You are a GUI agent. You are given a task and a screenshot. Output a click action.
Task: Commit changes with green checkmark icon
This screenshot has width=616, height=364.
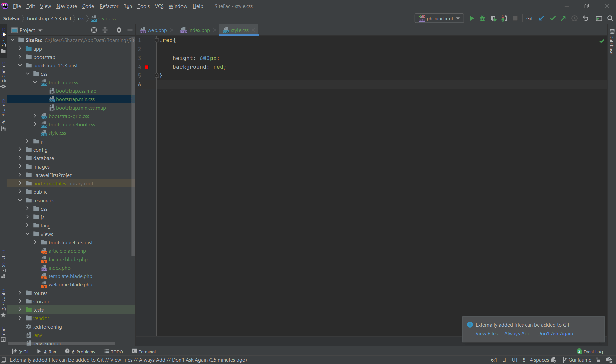(x=553, y=19)
